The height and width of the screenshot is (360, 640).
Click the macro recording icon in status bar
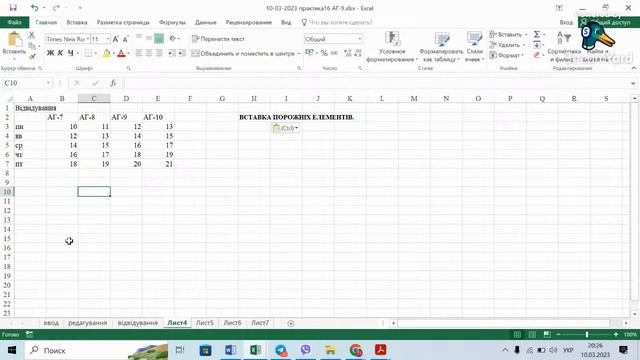(x=29, y=334)
